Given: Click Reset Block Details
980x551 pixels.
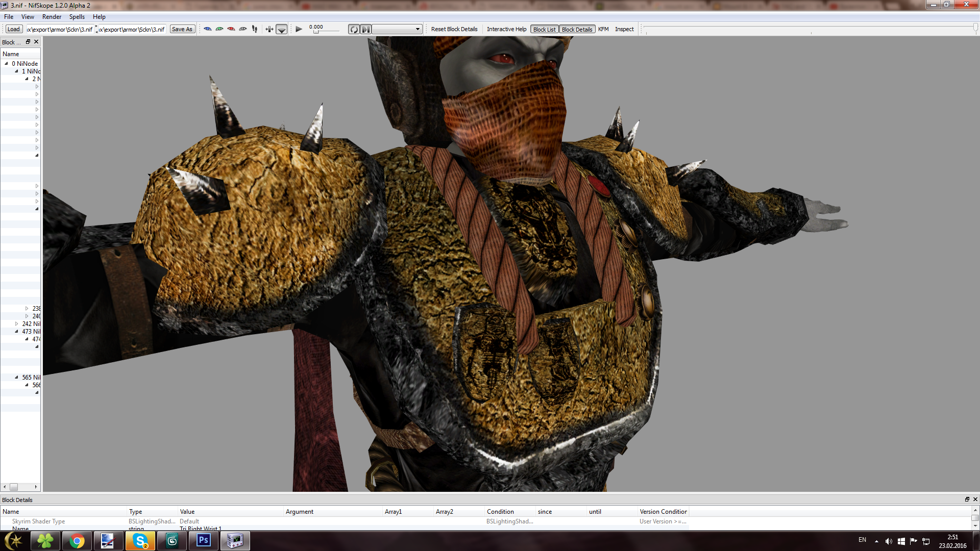Looking at the screenshot, I should coord(454,29).
